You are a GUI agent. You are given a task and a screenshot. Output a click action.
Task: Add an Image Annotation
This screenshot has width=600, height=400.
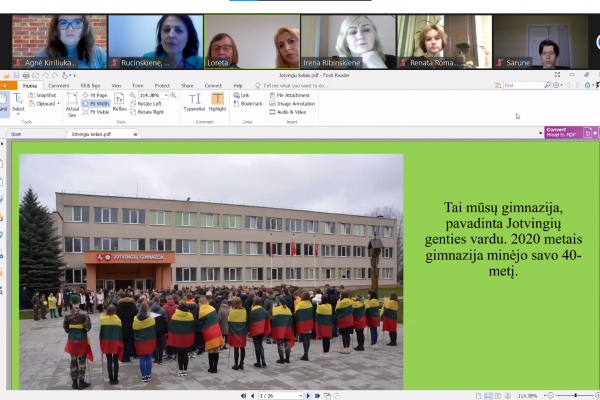point(292,104)
